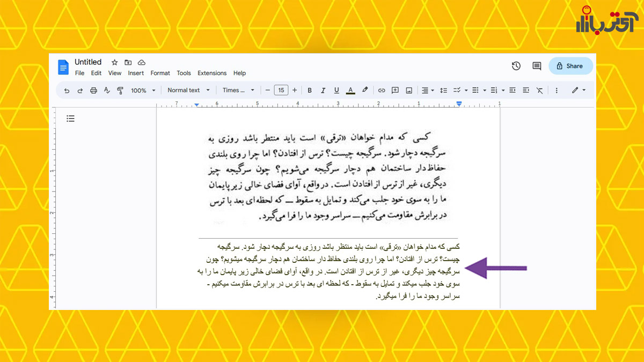This screenshot has height=362, width=644.
Task: Clear formatting from toolbar
Action: click(x=540, y=90)
